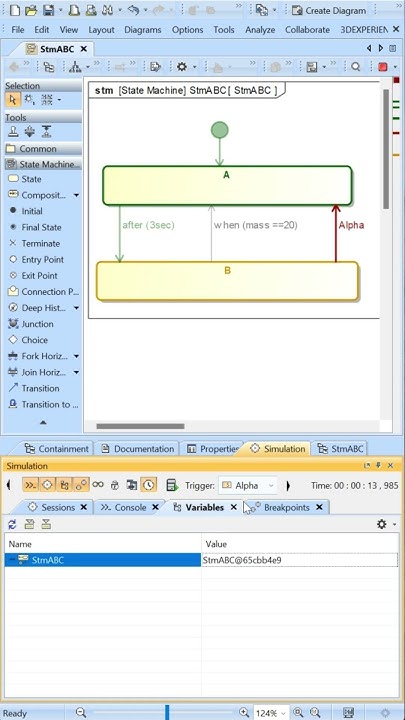
Task: Collapse palette with the up arrow
Action: 43,422
